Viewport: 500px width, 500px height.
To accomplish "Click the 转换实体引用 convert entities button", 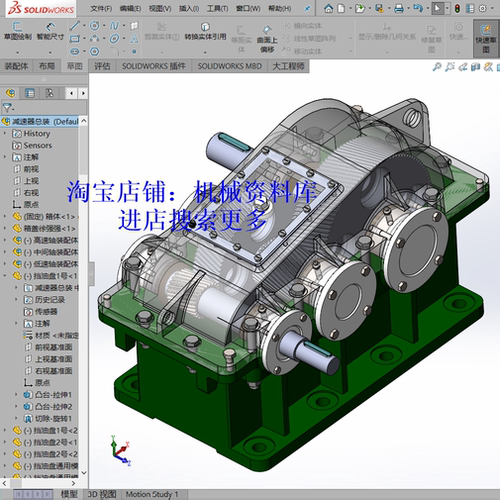I will [205, 31].
